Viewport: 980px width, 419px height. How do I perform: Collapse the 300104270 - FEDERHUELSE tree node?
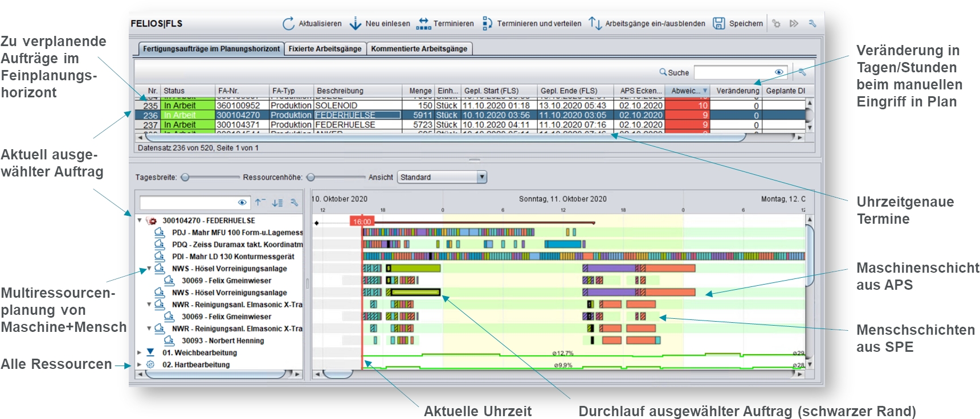click(x=140, y=220)
